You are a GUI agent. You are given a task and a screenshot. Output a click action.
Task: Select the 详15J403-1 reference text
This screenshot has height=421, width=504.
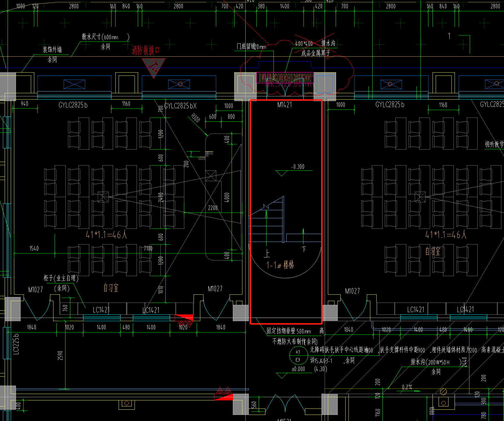[321, 361]
